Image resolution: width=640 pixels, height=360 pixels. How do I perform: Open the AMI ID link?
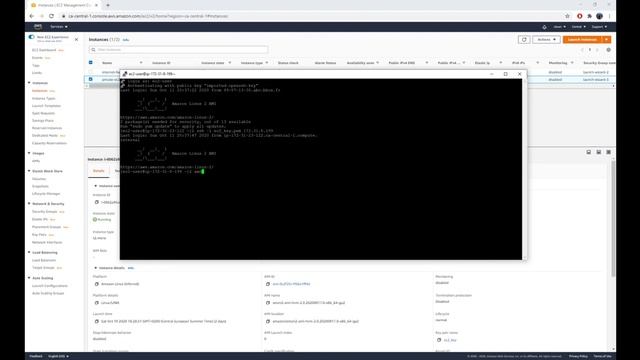291,284
